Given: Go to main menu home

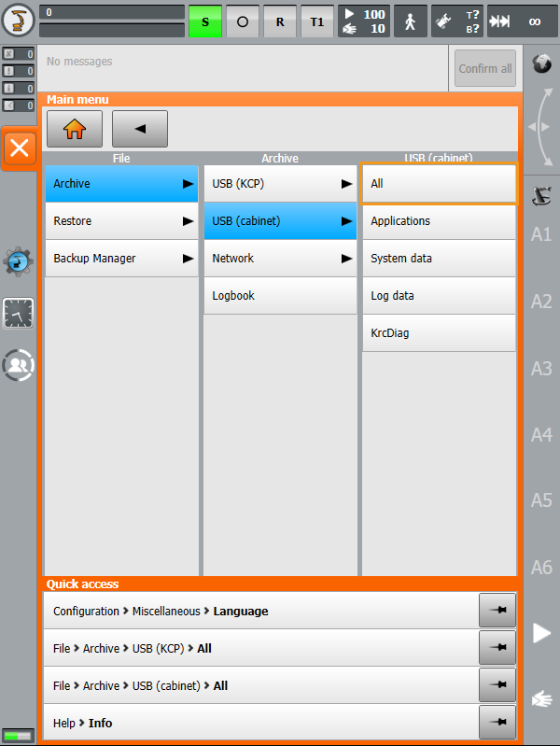Looking at the screenshot, I should pyautogui.click(x=75, y=129).
